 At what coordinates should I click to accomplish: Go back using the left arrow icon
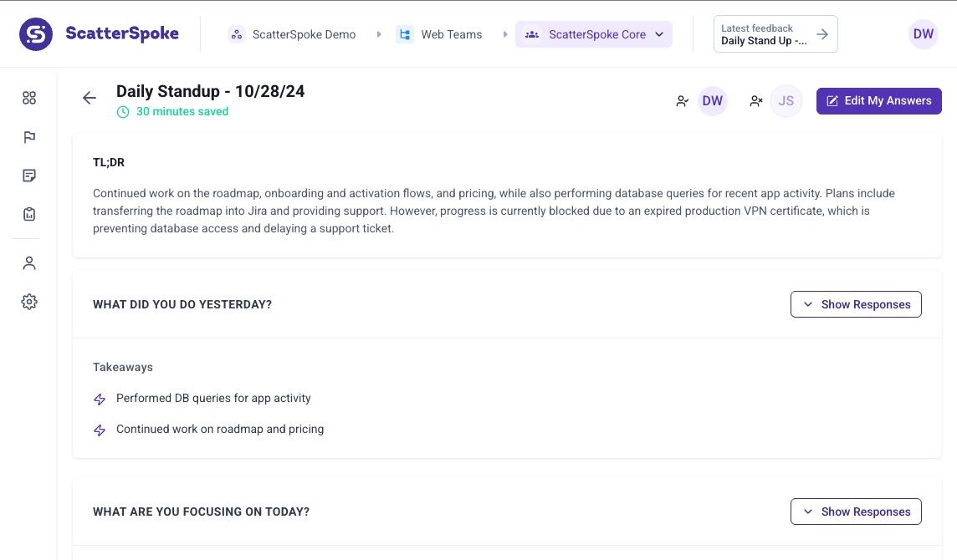click(90, 99)
